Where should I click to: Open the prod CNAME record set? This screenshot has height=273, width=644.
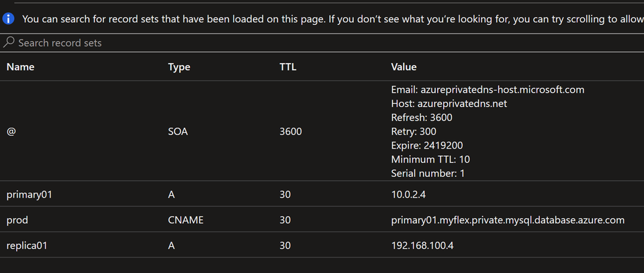(x=322, y=220)
